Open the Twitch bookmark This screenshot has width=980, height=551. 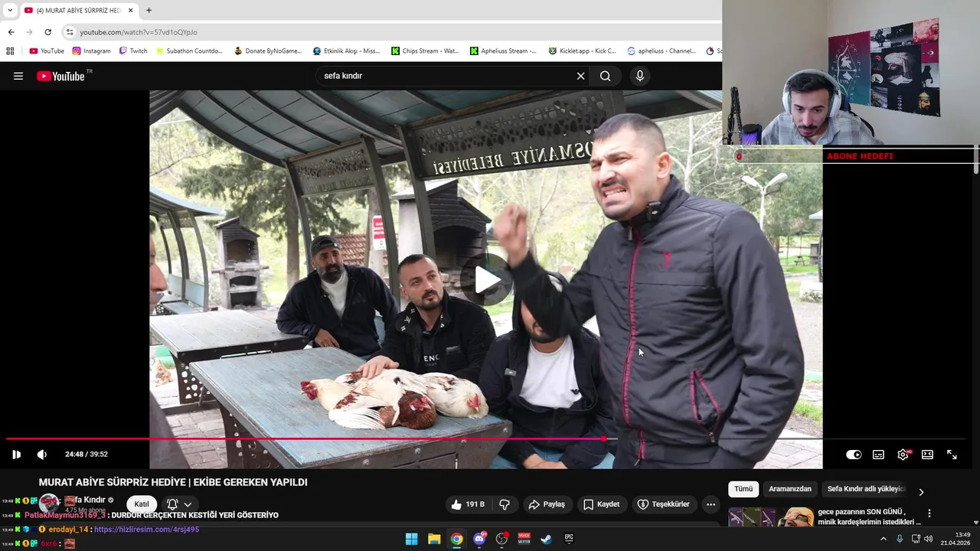click(133, 51)
